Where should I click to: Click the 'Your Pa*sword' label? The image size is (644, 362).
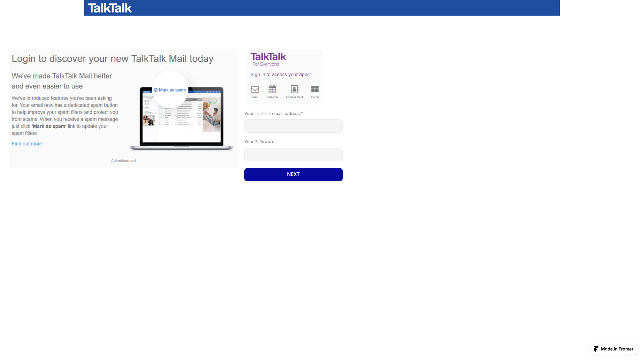click(x=259, y=141)
